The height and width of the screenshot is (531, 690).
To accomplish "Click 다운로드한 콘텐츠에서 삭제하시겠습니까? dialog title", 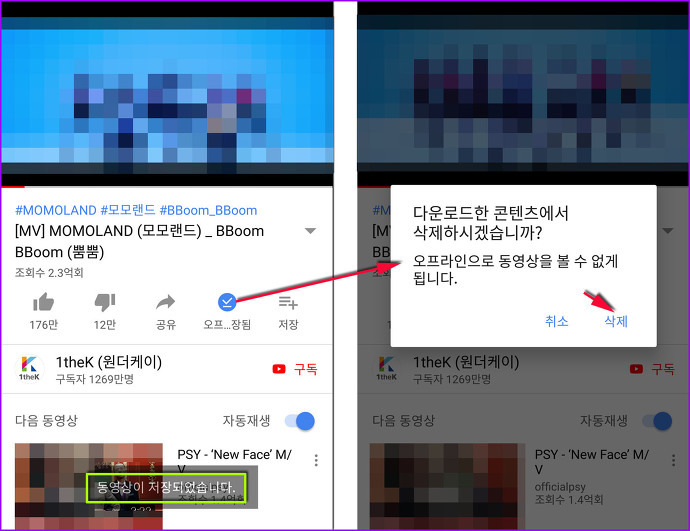I will click(491, 223).
